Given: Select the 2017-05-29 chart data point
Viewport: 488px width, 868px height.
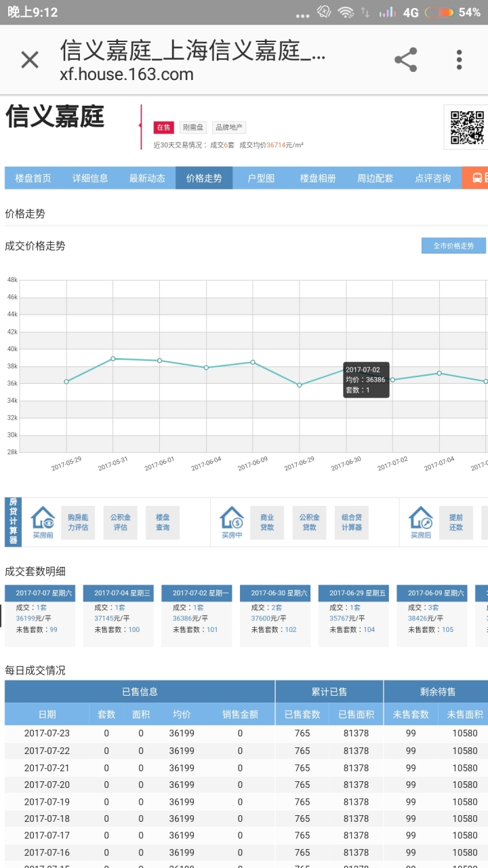Looking at the screenshot, I should coord(66,382).
